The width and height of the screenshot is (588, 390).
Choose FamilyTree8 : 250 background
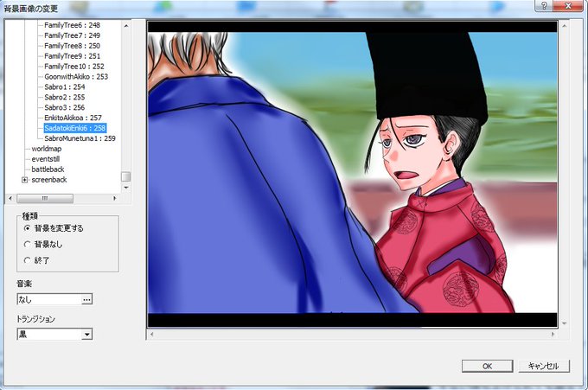pos(72,46)
